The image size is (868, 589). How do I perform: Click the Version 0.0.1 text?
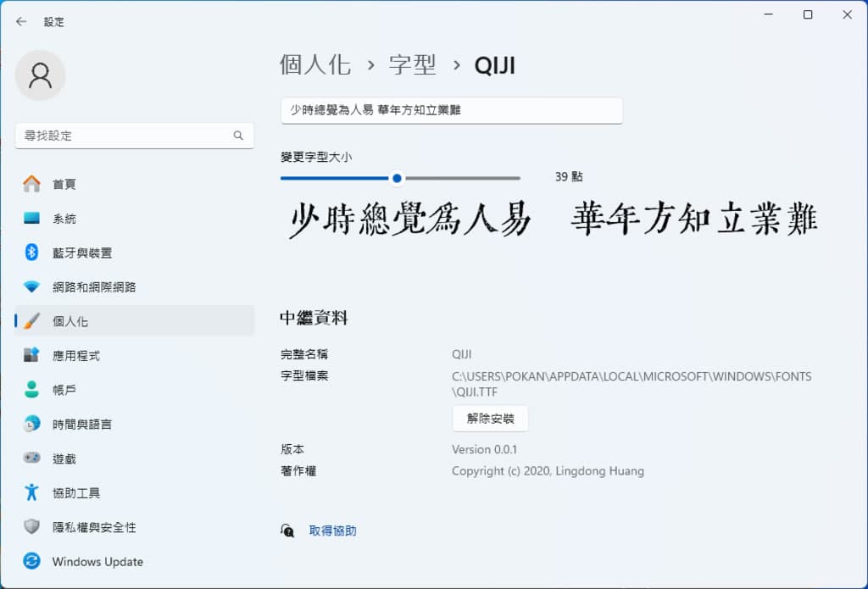point(484,449)
